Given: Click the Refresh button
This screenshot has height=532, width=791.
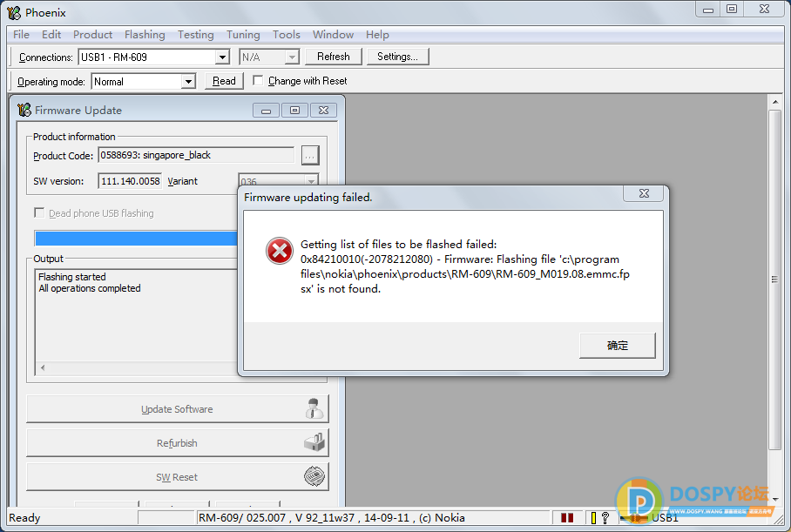Looking at the screenshot, I should tap(333, 57).
